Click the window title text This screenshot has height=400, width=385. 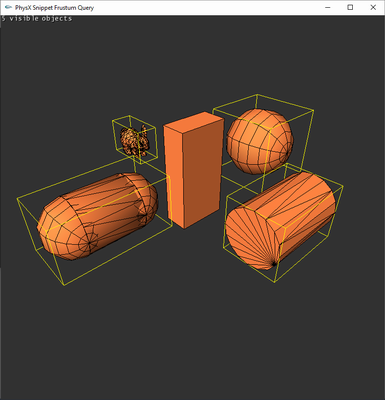point(54,8)
